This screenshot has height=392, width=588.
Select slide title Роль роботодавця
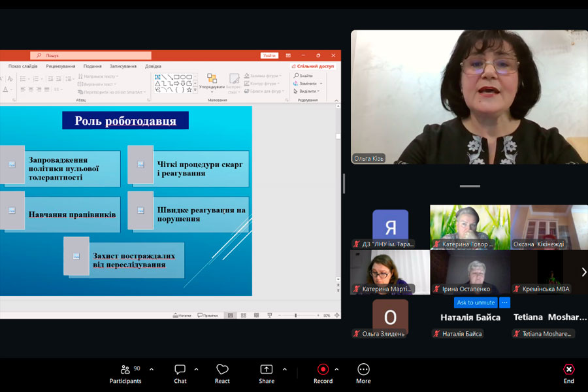[x=125, y=121]
